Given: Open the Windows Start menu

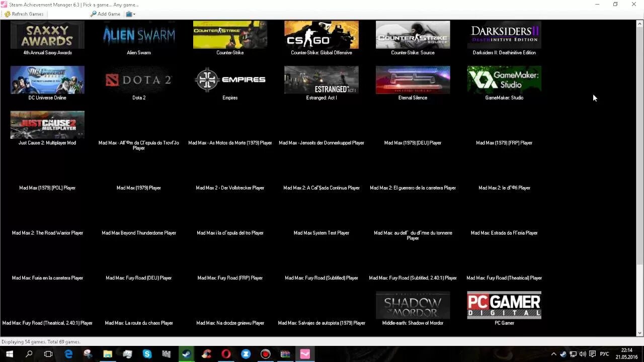Looking at the screenshot, I should [10, 354].
